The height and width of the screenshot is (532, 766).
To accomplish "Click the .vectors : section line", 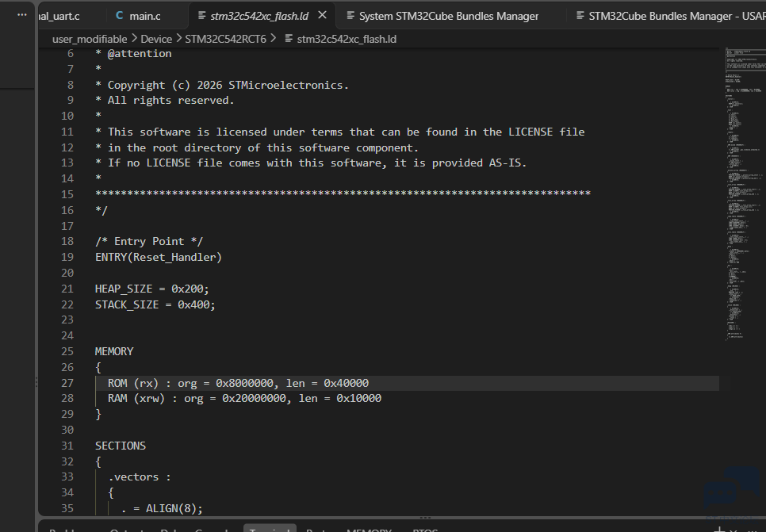I will (140, 477).
